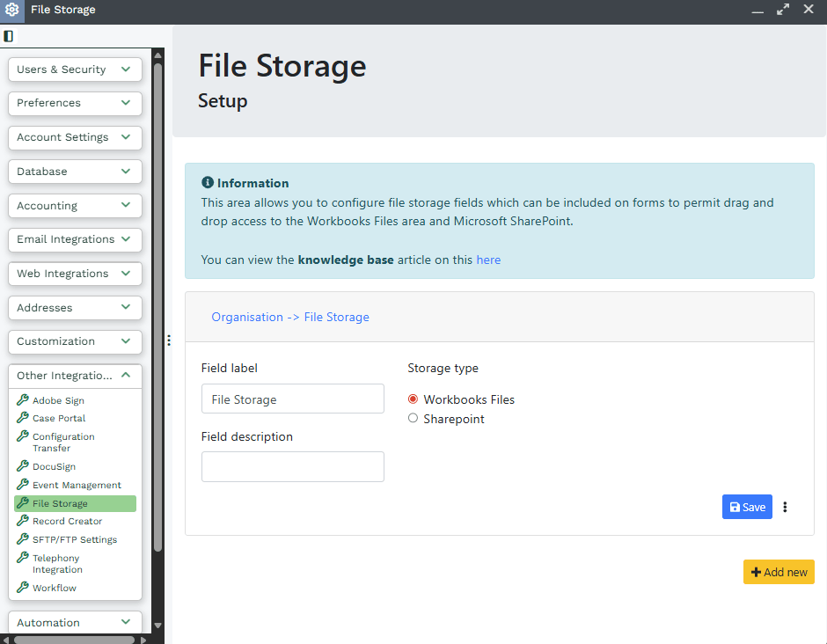Viewport: 827px width, 644px height.
Task: Click the vertical dots sidebar resize handle
Action: [x=168, y=340]
